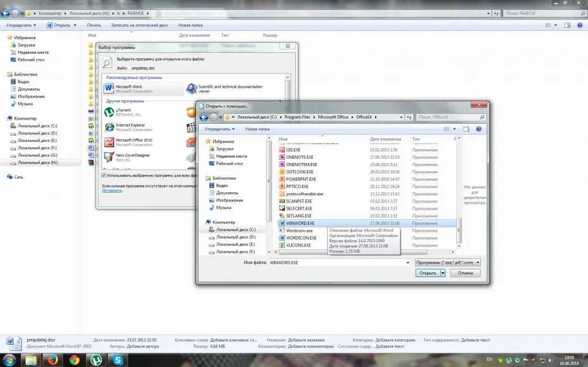Open Firefox from the taskbar
The image size is (588, 367).
[53, 360]
